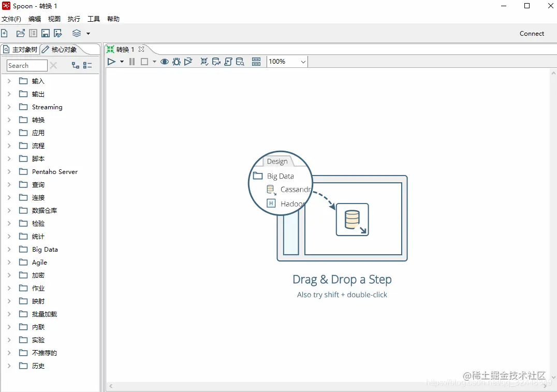Screen dimensions: 557x392
Task: Show results panel icon in toolbar
Action: [x=256, y=62]
